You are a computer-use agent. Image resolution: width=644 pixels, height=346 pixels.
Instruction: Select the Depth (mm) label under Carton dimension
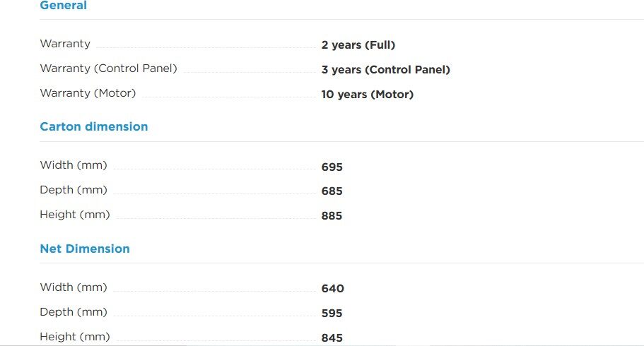tap(74, 190)
